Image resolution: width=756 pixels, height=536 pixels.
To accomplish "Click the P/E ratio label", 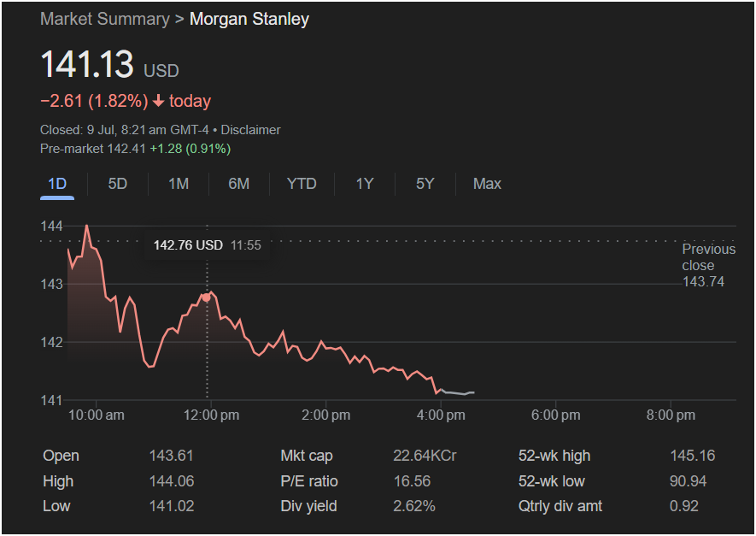I will click(309, 481).
